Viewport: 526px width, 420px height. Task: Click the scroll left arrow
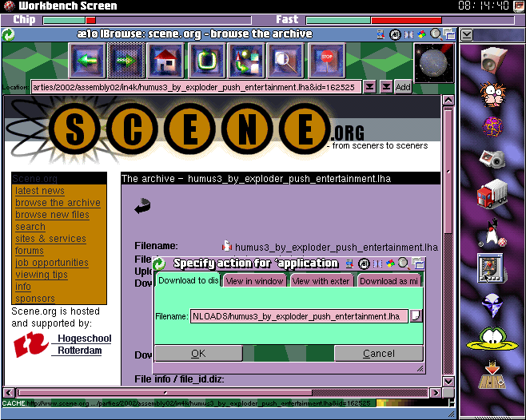click(9, 393)
